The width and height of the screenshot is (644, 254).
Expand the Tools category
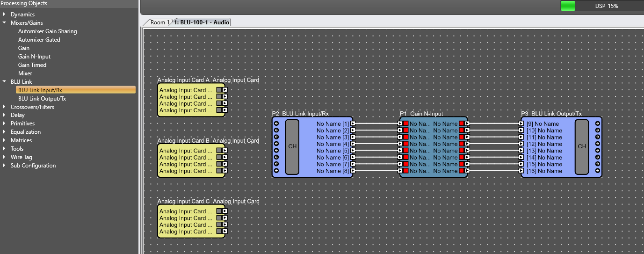coord(4,149)
